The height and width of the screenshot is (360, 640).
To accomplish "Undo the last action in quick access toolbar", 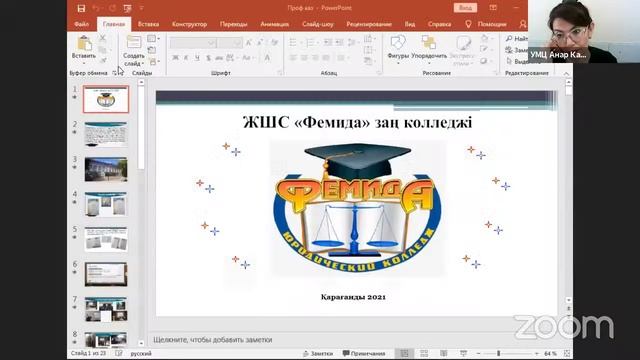I will pos(96,8).
